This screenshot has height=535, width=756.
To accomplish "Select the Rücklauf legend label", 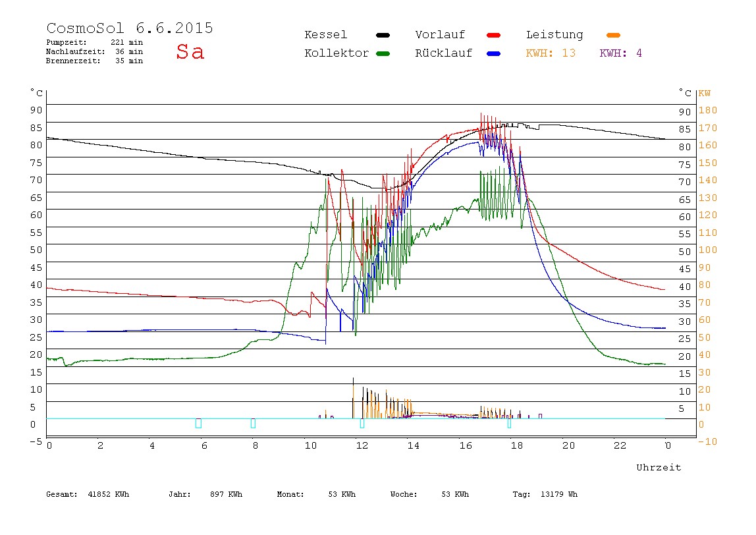I will coord(444,53).
